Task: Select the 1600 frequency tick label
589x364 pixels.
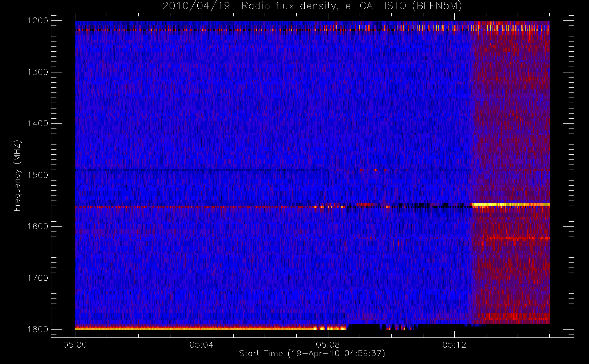Action: pyautogui.click(x=38, y=226)
